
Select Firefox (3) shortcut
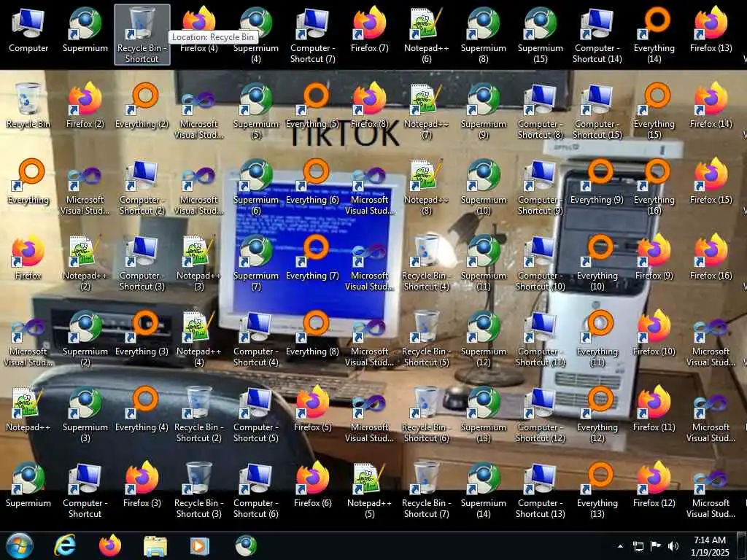point(142,484)
